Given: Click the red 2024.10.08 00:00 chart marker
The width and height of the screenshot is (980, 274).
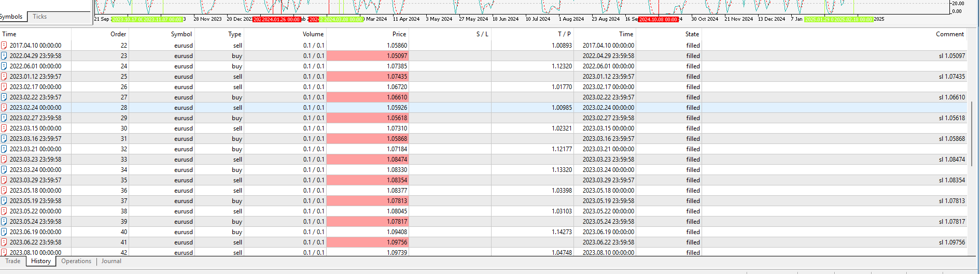Looking at the screenshot, I should [x=658, y=19].
